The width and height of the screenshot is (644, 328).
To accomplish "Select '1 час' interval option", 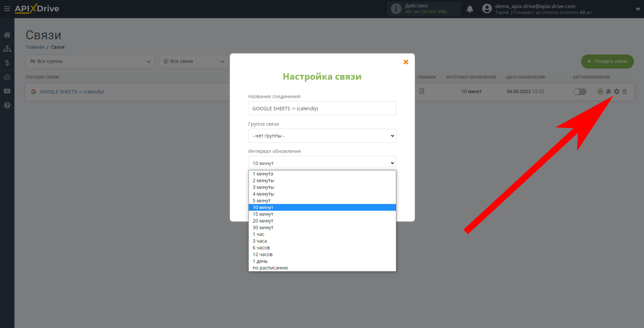I will point(322,234).
